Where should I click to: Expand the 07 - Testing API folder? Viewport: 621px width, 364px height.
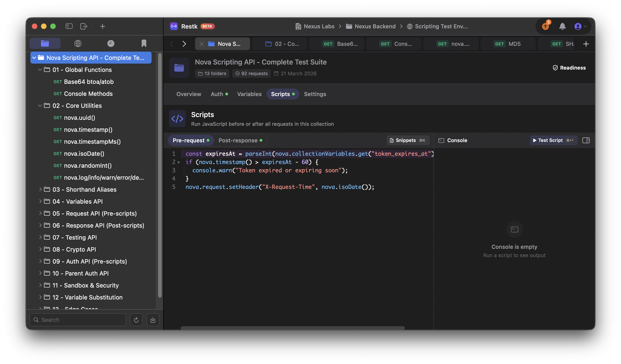point(40,237)
